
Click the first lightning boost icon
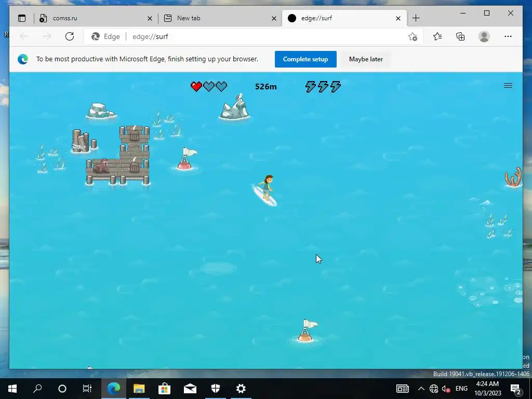310,87
